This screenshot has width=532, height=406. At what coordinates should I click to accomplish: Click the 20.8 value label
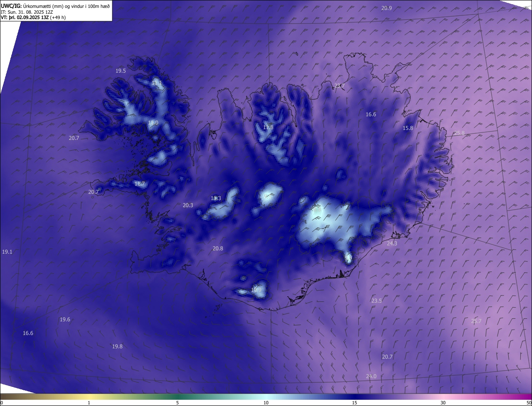pos(218,248)
